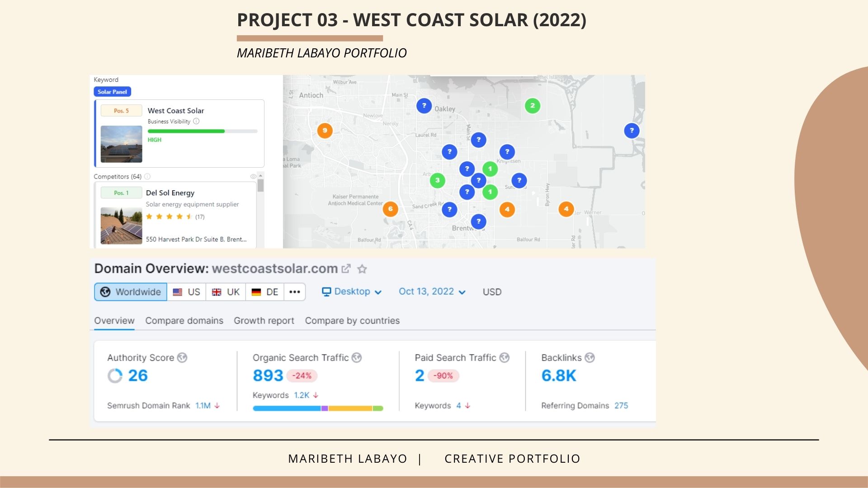868x488 pixels.
Task: Click the Solar Panel keyword tag
Action: coord(112,92)
